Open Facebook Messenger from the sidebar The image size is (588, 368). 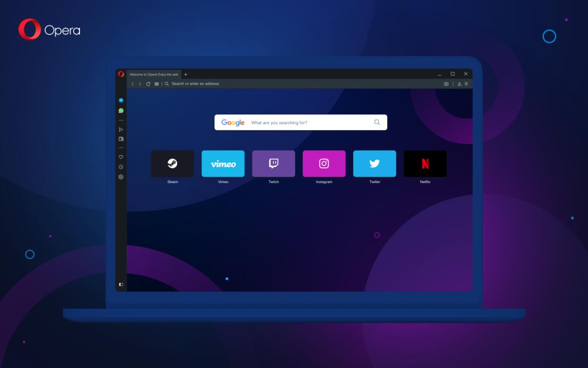(x=121, y=100)
